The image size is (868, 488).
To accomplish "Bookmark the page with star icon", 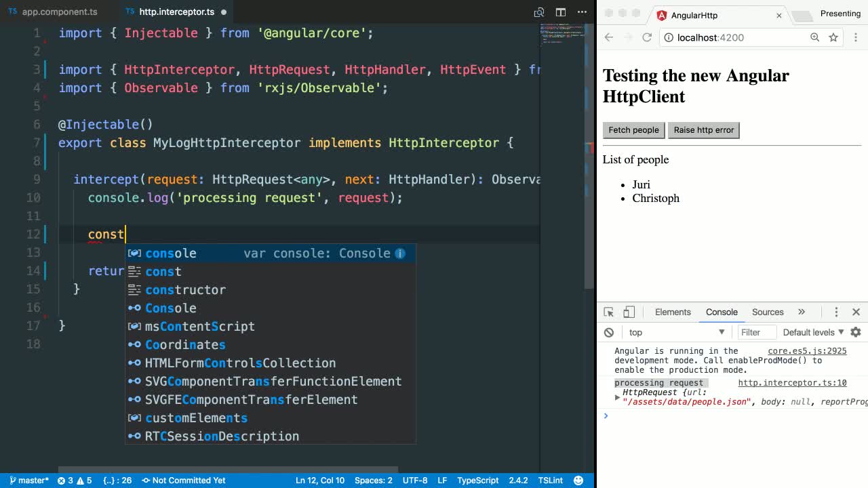I will click(833, 37).
